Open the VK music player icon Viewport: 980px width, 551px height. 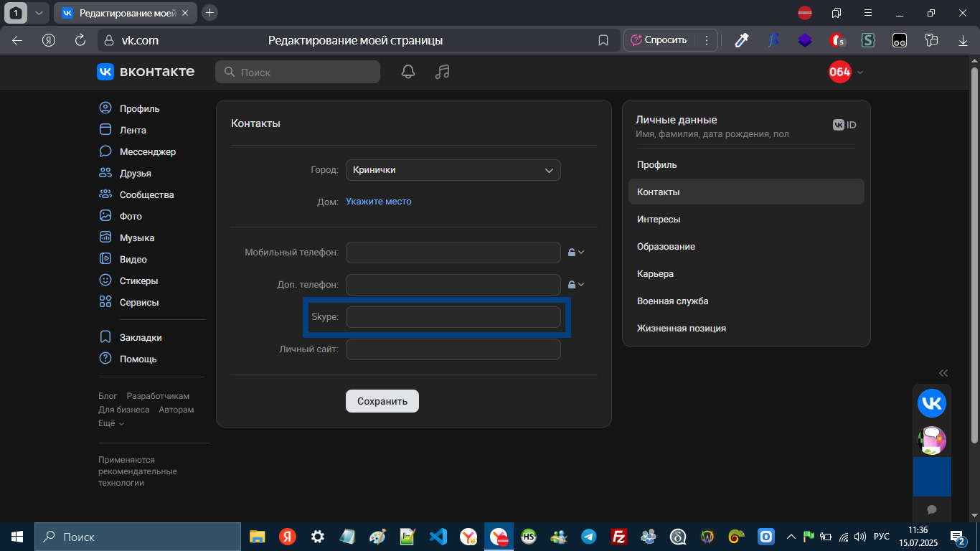pos(443,72)
